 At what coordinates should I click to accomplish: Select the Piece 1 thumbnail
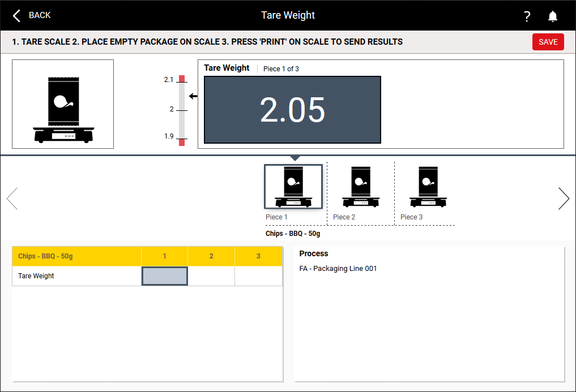293,187
